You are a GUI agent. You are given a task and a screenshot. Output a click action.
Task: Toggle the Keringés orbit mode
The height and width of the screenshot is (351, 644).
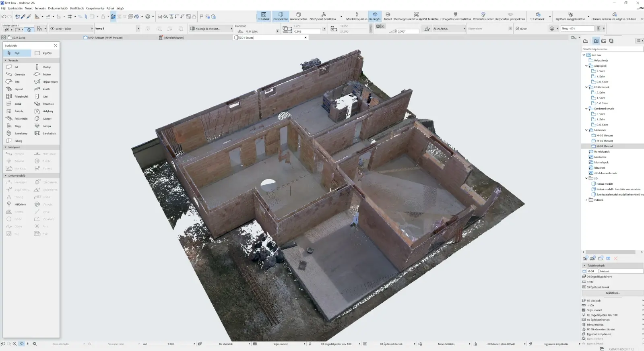click(375, 16)
